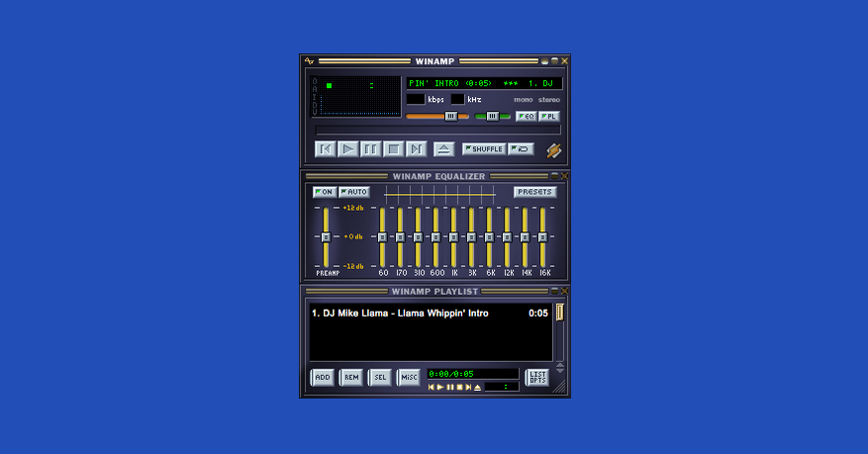Close the Winamp Equalizer window
Viewport: 868px width, 454px height.
tap(564, 176)
